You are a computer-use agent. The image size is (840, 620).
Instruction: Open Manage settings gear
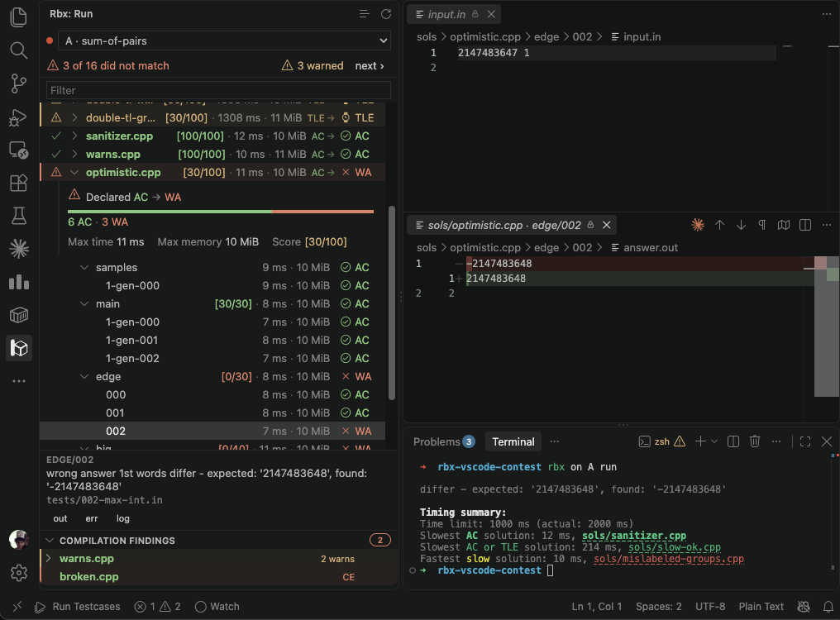[19, 573]
